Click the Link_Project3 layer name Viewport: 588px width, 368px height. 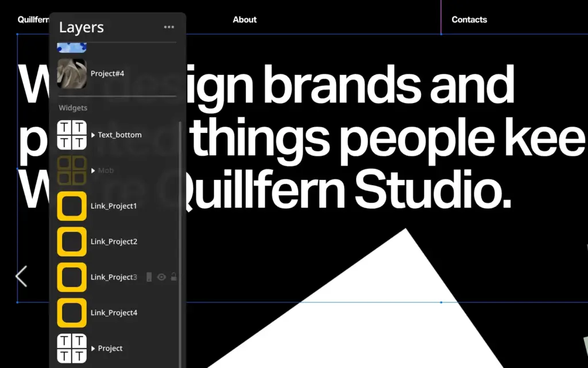[x=114, y=277]
